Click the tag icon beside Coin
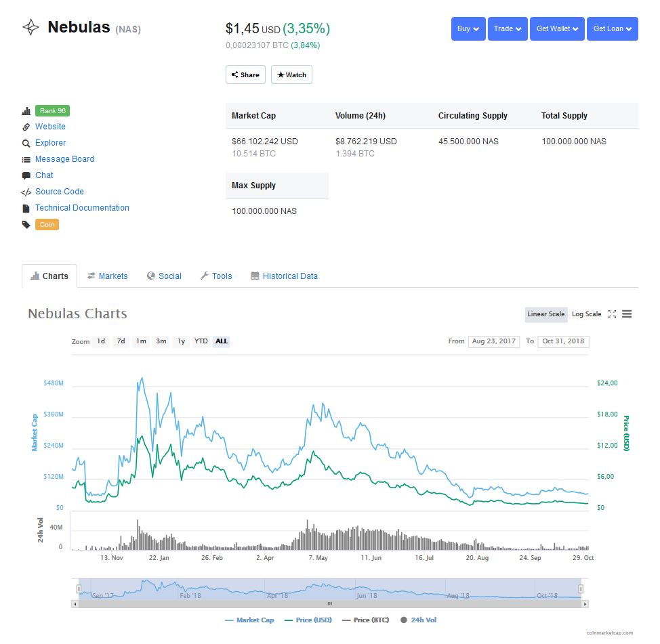The height and width of the screenshot is (644, 660). (x=26, y=225)
